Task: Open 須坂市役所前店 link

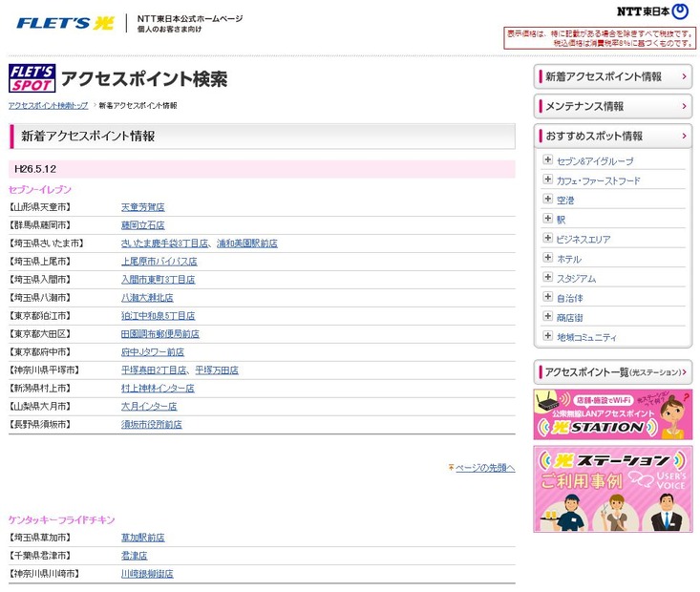Action: [x=151, y=425]
